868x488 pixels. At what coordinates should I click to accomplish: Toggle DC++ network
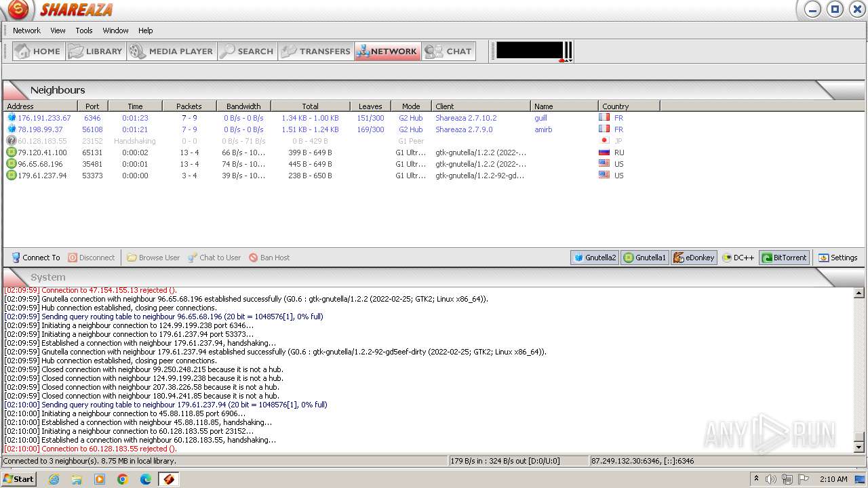coord(738,258)
